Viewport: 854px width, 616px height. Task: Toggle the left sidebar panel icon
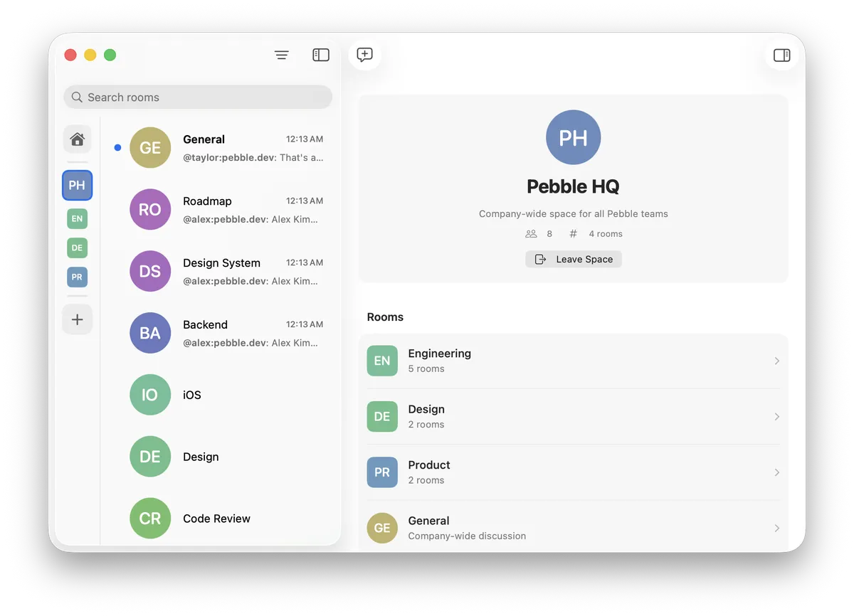321,55
